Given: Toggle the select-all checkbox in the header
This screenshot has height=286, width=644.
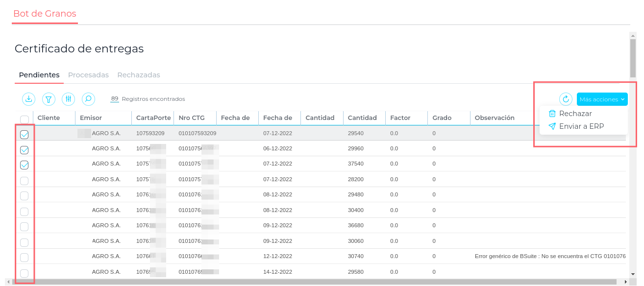Looking at the screenshot, I should [24, 119].
